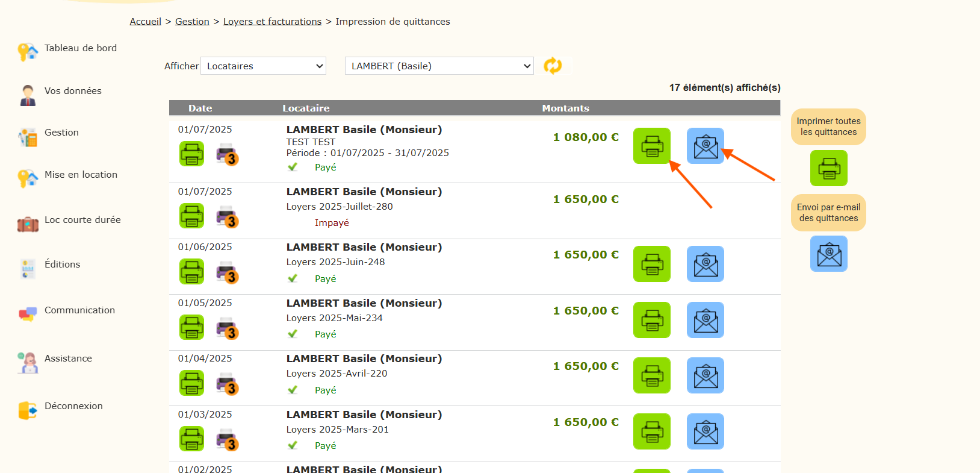Image resolution: width=980 pixels, height=473 pixels.
Task: Open Loc courte durée section
Action: [x=82, y=220]
